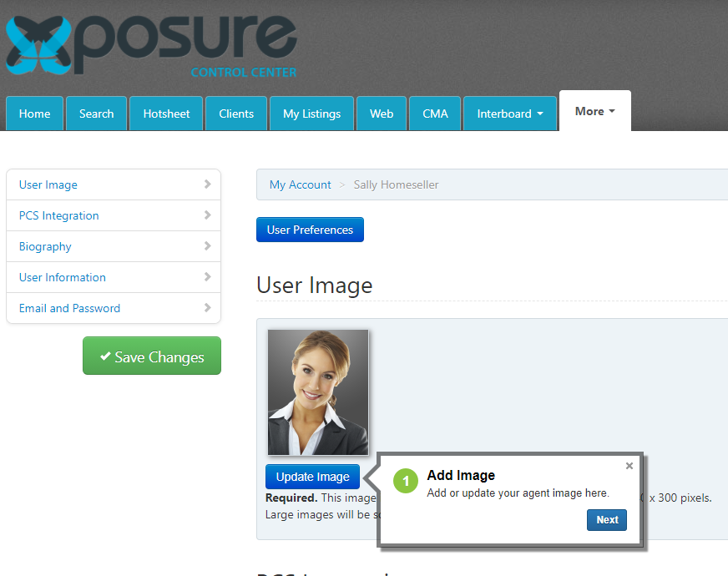Close the Add Image tooltip
This screenshot has height=576, width=728.
tap(629, 466)
